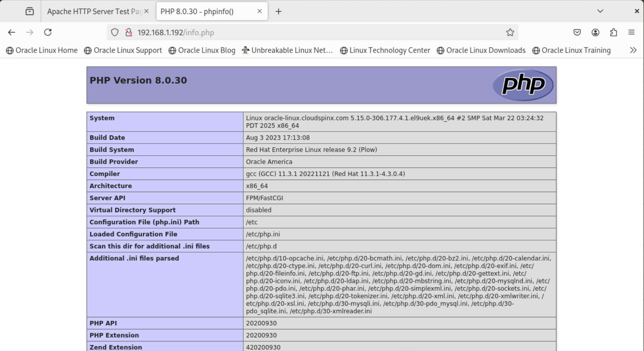Open the save to Pocket icon
The image size is (644, 351).
(577, 32)
